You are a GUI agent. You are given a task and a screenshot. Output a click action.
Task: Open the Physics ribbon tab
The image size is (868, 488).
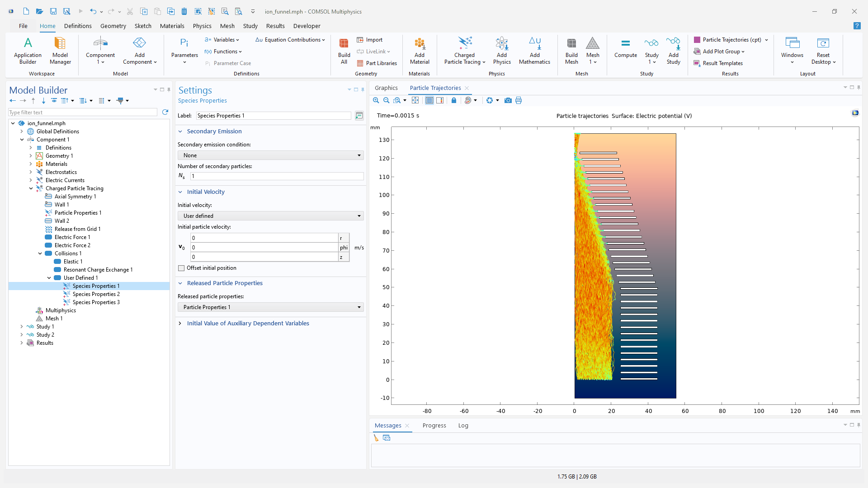202,26
